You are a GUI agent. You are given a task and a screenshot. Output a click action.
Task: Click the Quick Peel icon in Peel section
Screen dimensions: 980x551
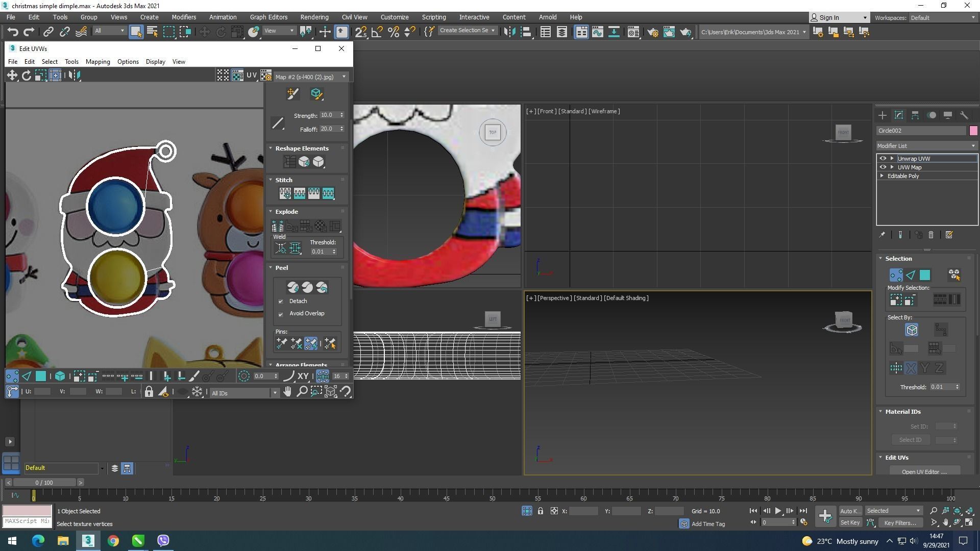point(292,288)
